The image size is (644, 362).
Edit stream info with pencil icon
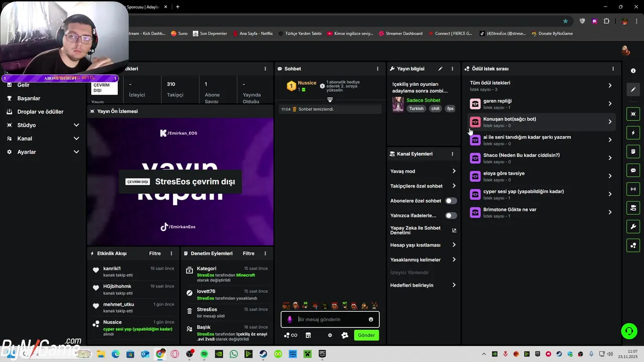pos(440,69)
